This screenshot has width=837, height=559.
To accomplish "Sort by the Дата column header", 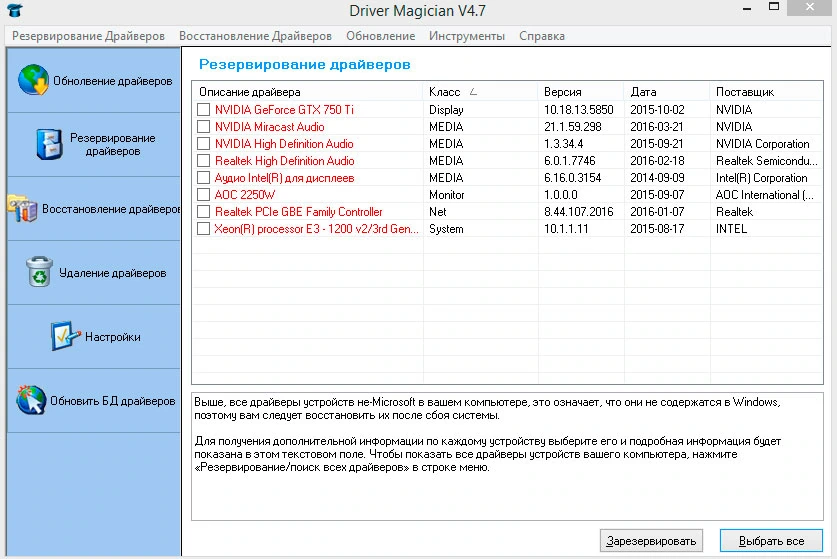I will pos(667,92).
